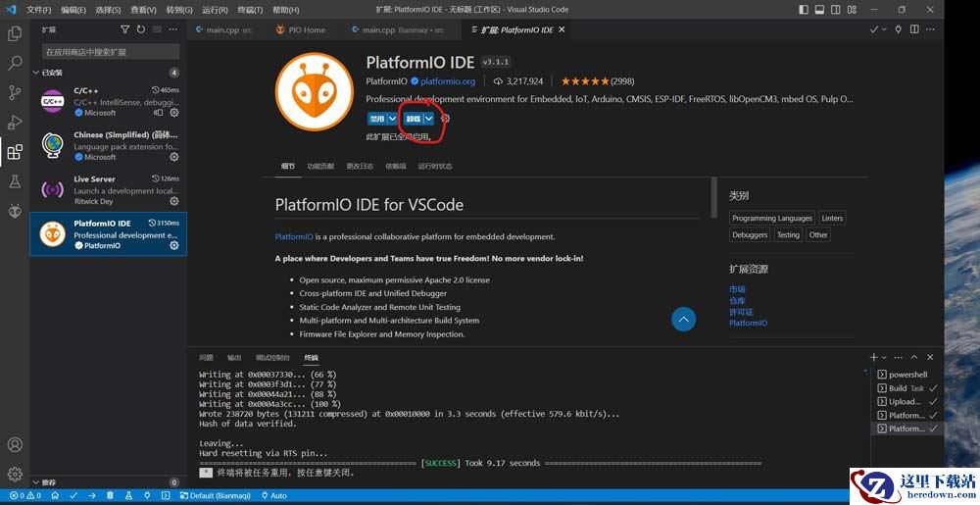The height and width of the screenshot is (505, 980).
Task: Open the Search view in activity bar
Action: (15, 63)
